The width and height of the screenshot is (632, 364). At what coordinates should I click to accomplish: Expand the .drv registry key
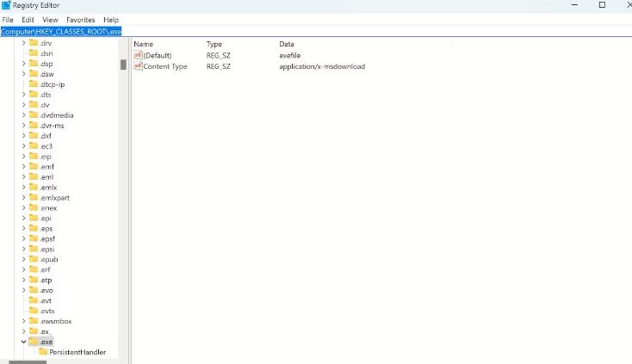23,43
